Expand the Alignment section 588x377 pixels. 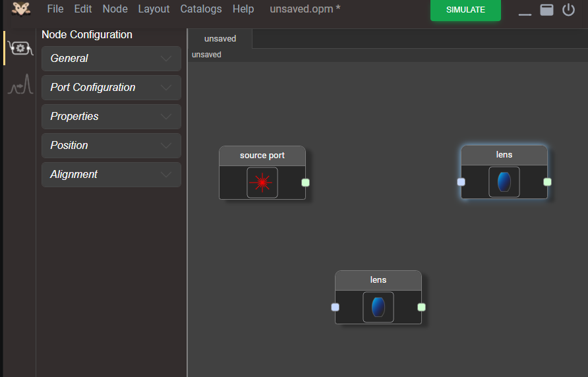point(111,175)
